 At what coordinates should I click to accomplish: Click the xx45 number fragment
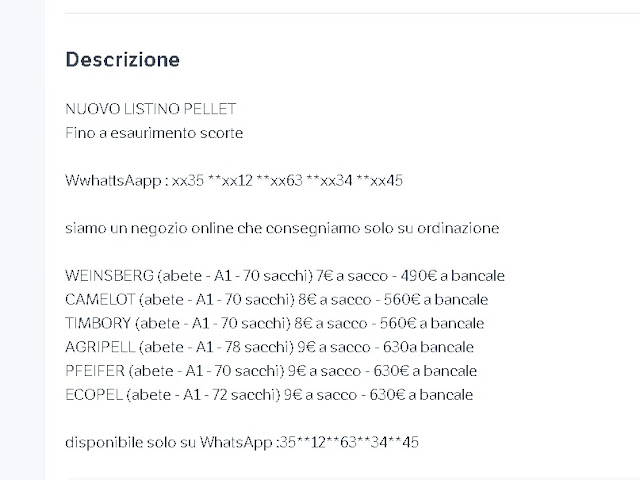[386, 180]
